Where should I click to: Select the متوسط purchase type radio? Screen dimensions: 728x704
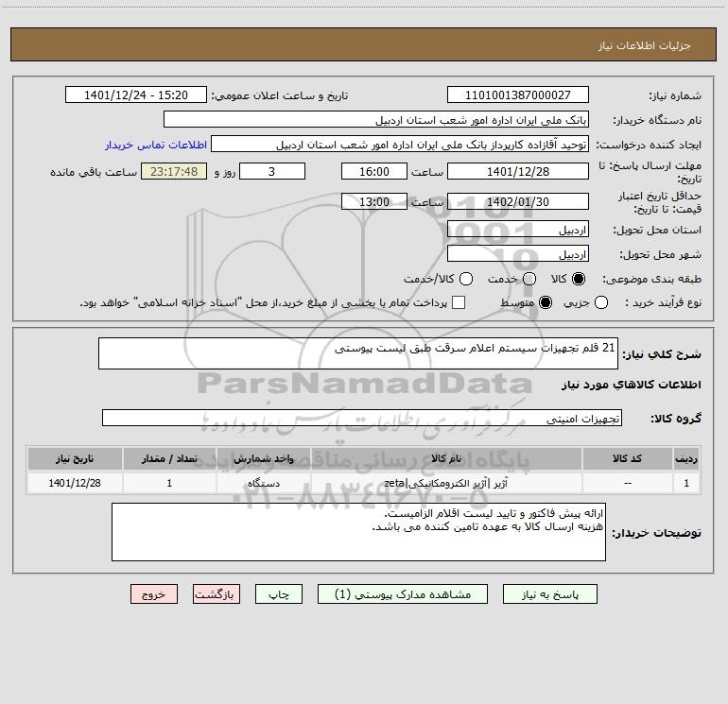(546, 302)
